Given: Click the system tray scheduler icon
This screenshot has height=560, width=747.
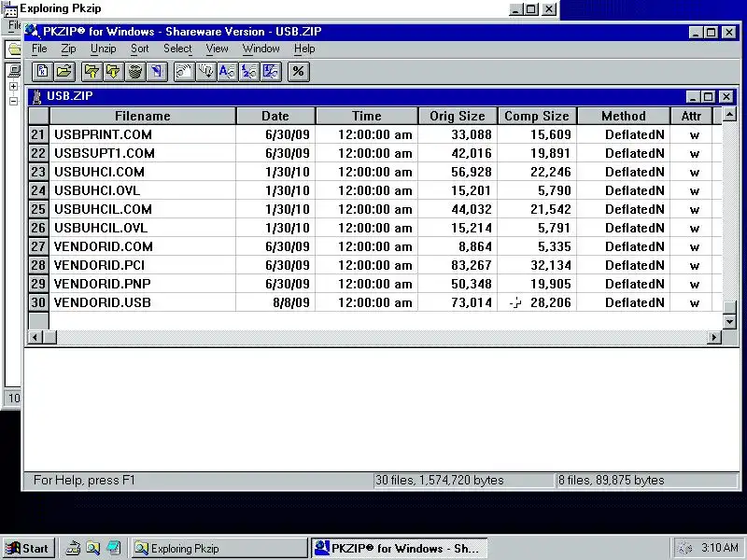Looking at the screenshot, I should [685, 548].
